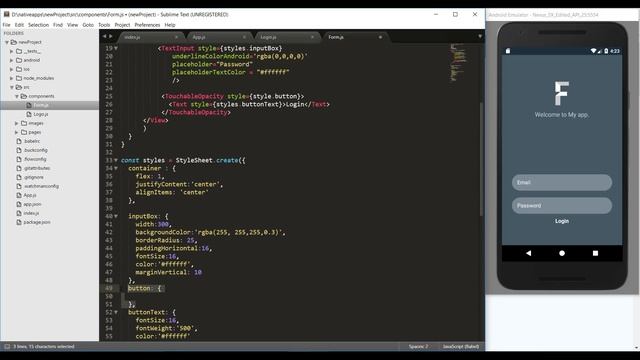Change syntax via JavaScript (Babel)
640x360 pixels.
coord(461,347)
